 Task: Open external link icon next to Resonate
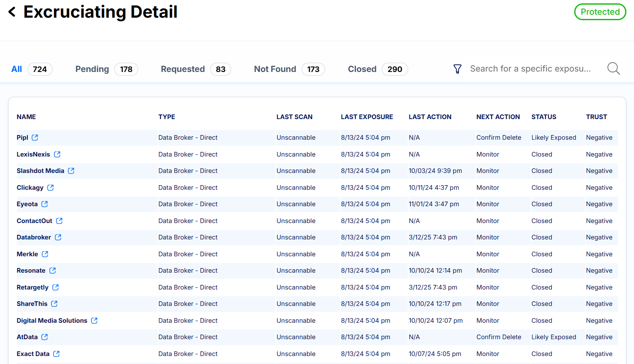coord(53,271)
